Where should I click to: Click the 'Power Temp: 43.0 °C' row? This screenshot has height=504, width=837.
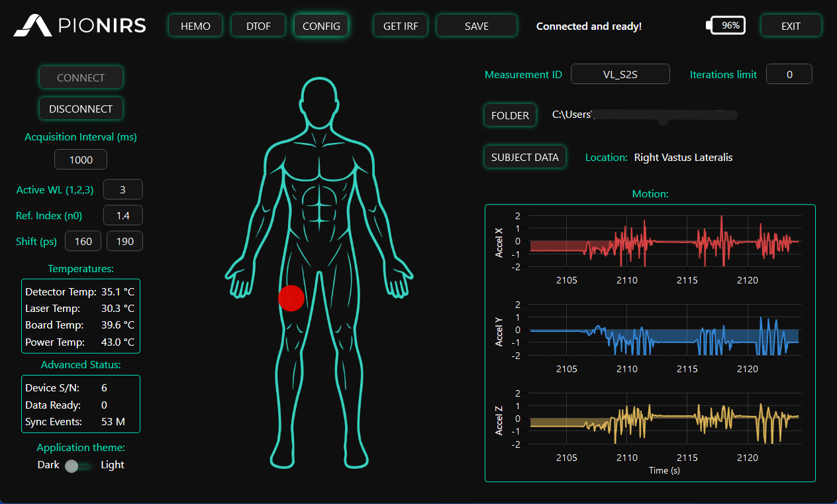point(80,342)
